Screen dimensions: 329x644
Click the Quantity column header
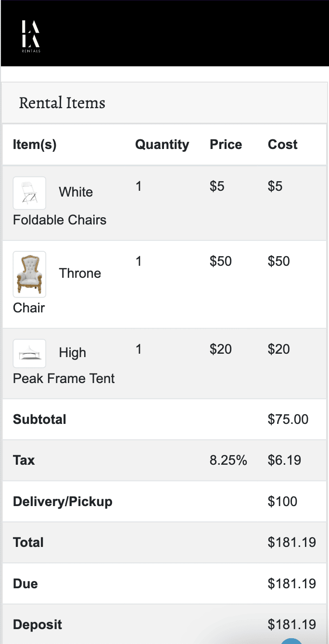[162, 145]
